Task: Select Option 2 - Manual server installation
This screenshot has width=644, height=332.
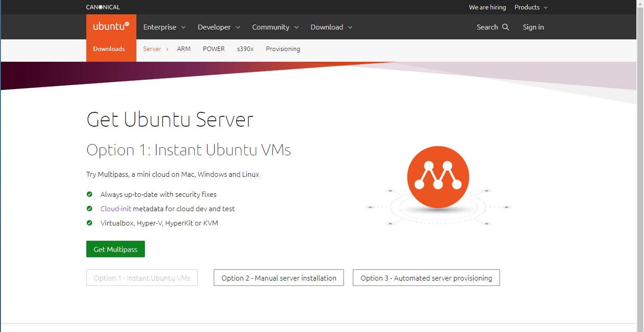Action: point(279,278)
